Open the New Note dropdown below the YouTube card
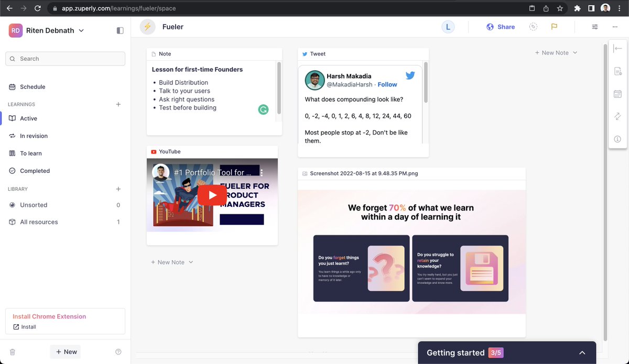The height and width of the screenshot is (364, 629). 171,262
